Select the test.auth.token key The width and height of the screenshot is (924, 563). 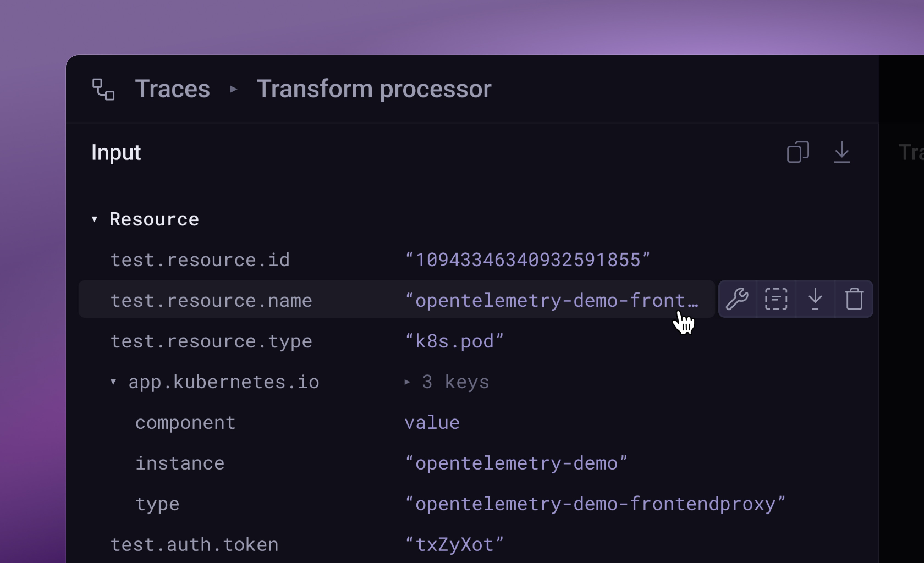pyautogui.click(x=194, y=545)
